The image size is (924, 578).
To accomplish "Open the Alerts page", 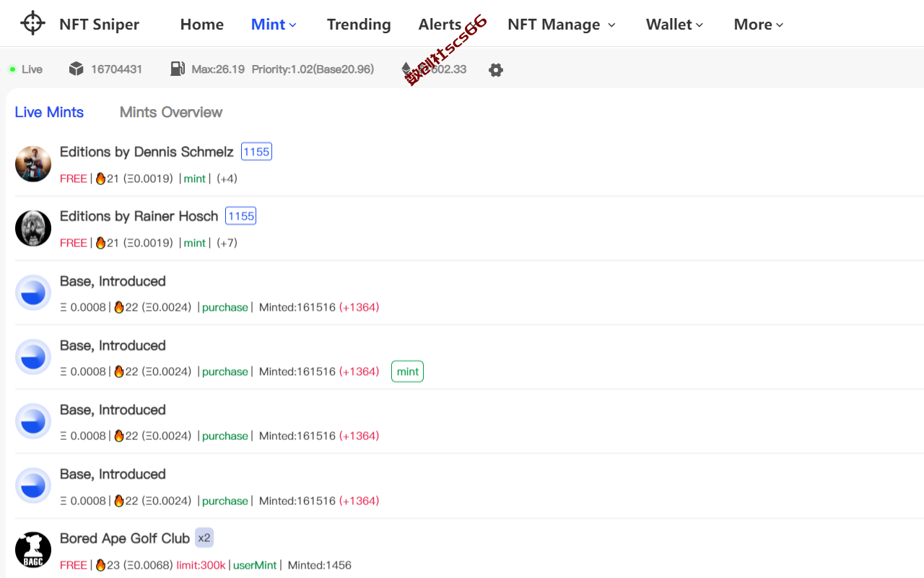I will [440, 25].
